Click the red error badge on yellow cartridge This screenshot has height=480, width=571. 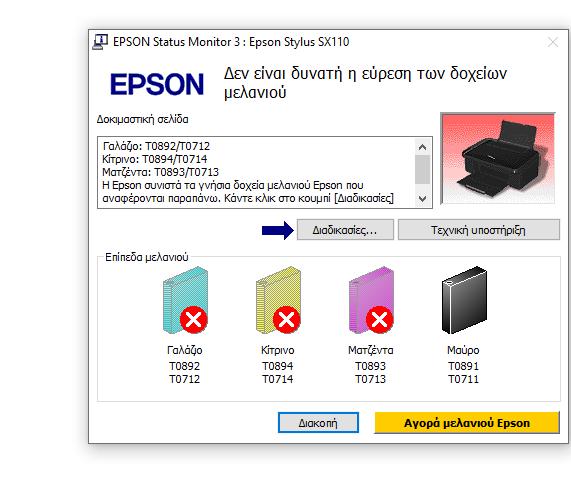point(287,320)
